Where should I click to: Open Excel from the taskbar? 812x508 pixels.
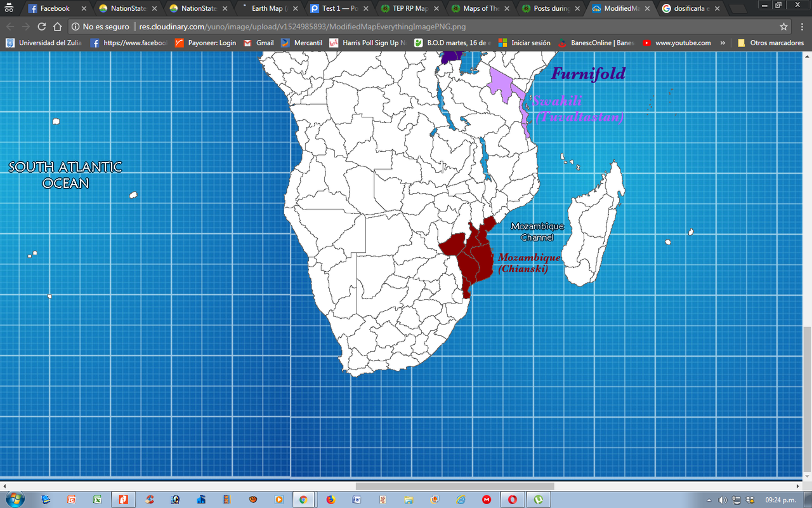97,499
